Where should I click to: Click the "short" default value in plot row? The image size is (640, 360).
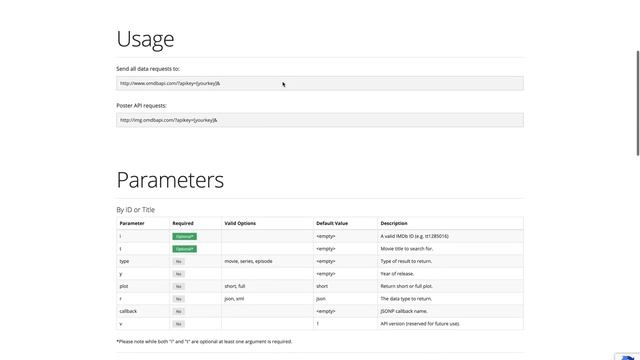coord(322,286)
